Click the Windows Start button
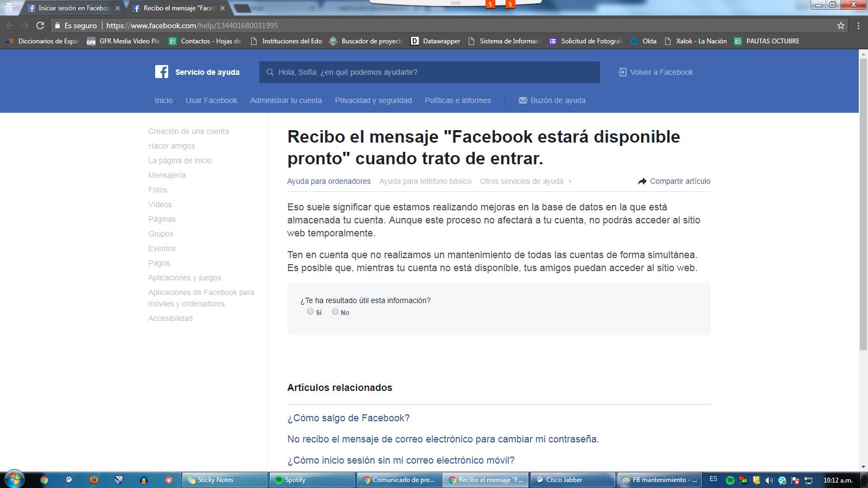The height and width of the screenshot is (488, 868). click(x=14, y=479)
